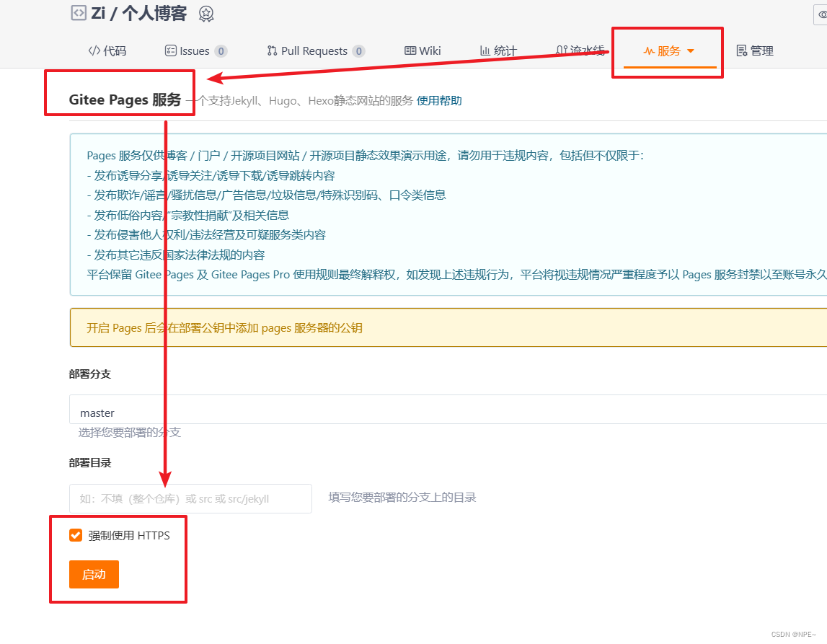Click the Pull Requests branch icon

click(x=272, y=50)
